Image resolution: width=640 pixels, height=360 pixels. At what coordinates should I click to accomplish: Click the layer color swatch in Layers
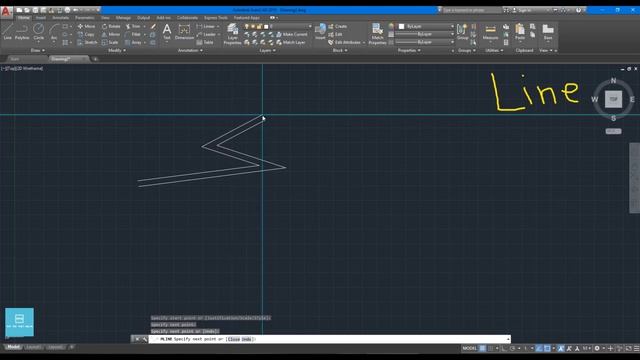coord(266,26)
